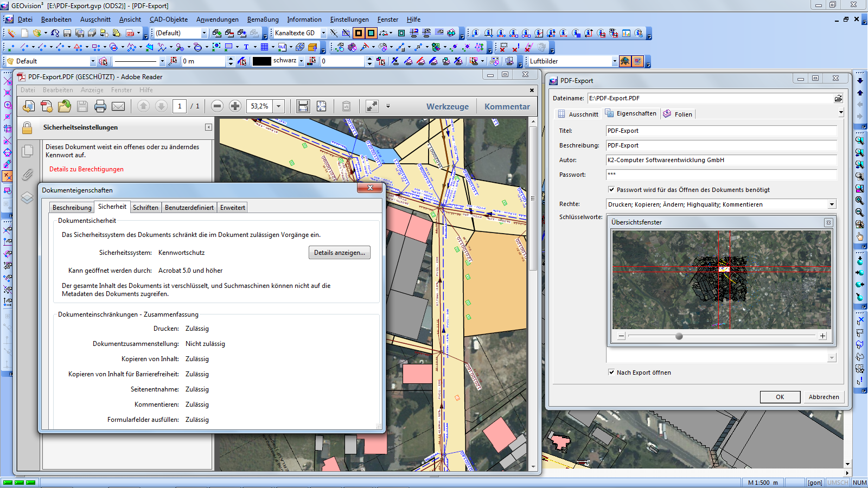
Task: Toggle 'Nach Export öffnen' checkbox
Action: coord(611,373)
